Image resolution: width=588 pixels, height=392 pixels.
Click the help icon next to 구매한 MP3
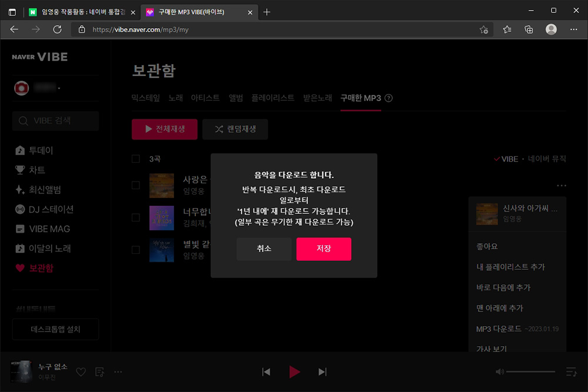(389, 98)
